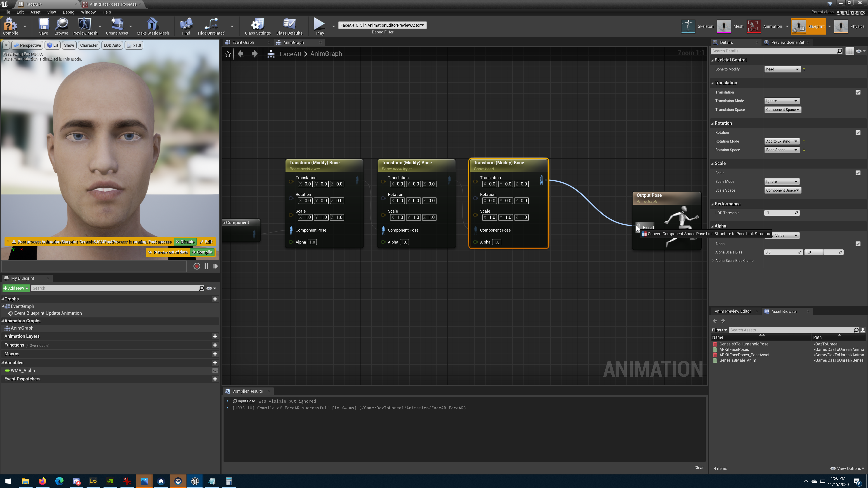
Task: Open Class Settings
Action: (x=258, y=26)
